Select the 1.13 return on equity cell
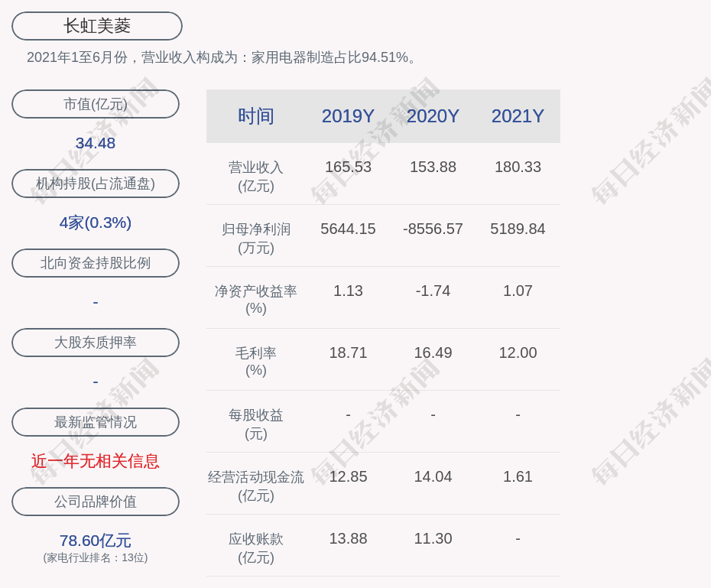 tap(348, 291)
